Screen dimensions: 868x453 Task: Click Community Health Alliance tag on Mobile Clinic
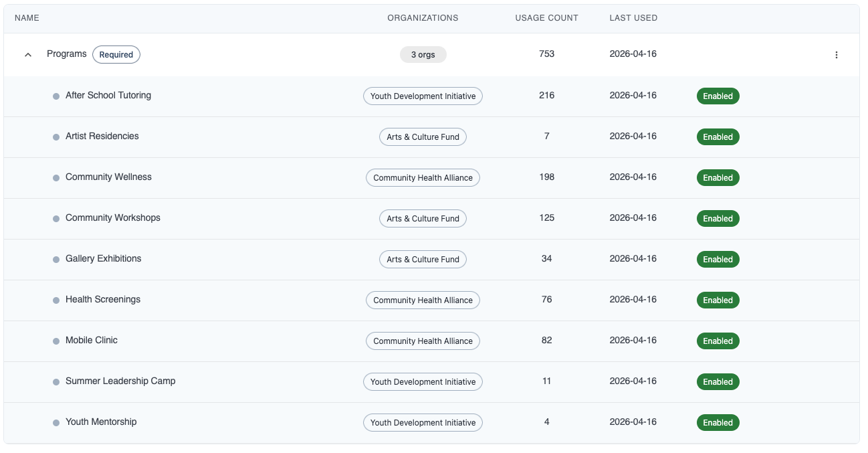[x=423, y=341]
